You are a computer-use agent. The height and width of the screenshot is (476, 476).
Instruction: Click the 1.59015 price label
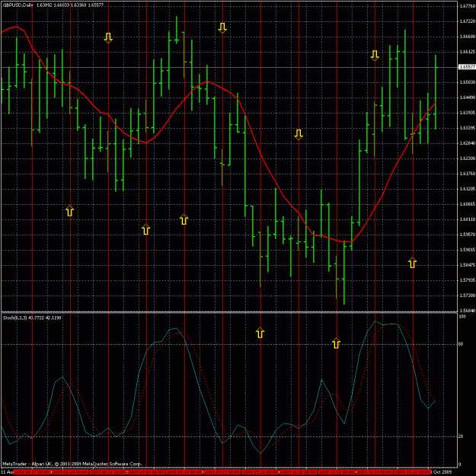click(x=467, y=250)
